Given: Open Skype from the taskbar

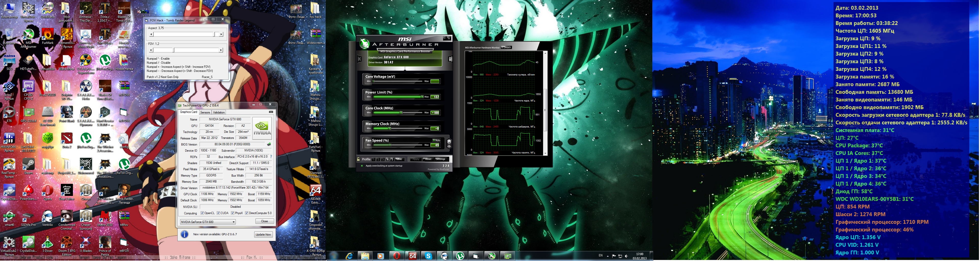Looking at the screenshot, I should point(428,256).
